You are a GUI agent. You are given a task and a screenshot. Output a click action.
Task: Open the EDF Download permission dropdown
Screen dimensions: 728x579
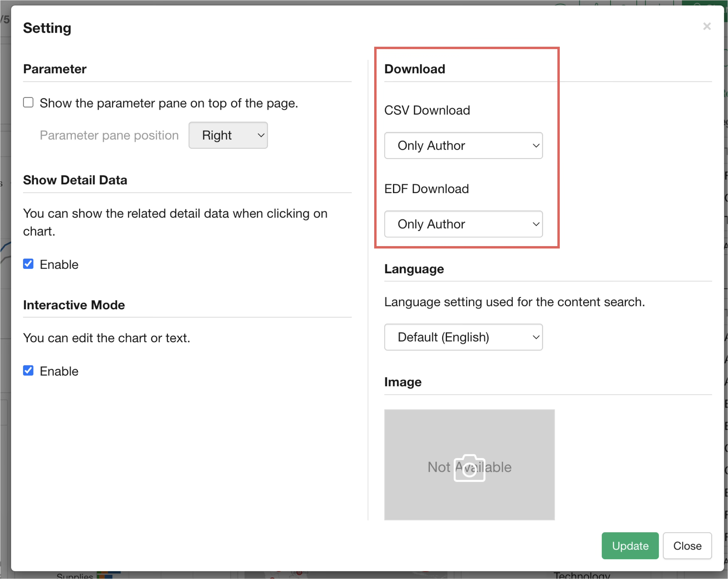(463, 224)
